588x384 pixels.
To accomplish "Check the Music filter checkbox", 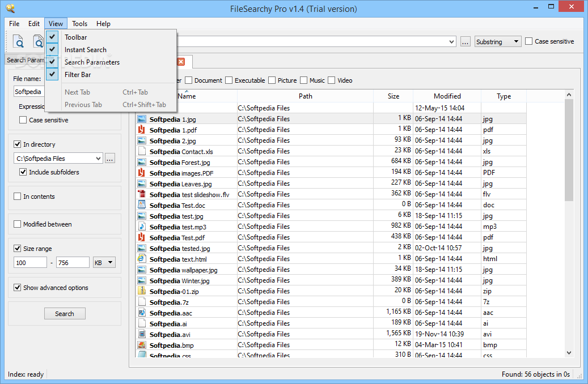I will coord(304,80).
